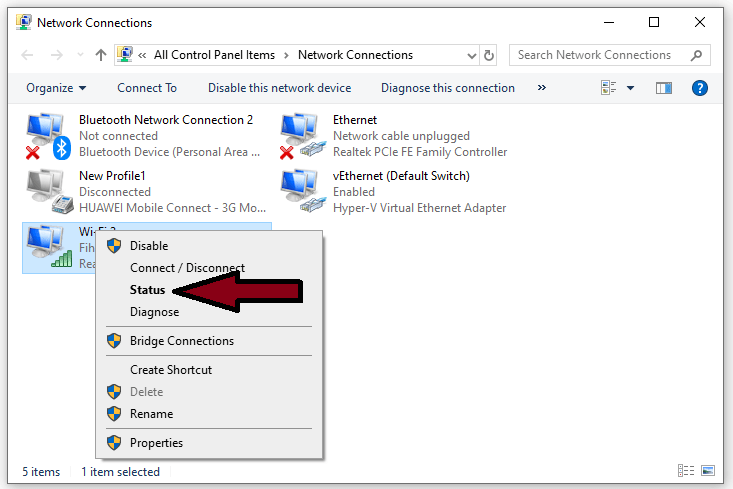The width and height of the screenshot is (733, 489).
Task: Choose Connect / Disconnect in context menu
Action: coord(209,268)
